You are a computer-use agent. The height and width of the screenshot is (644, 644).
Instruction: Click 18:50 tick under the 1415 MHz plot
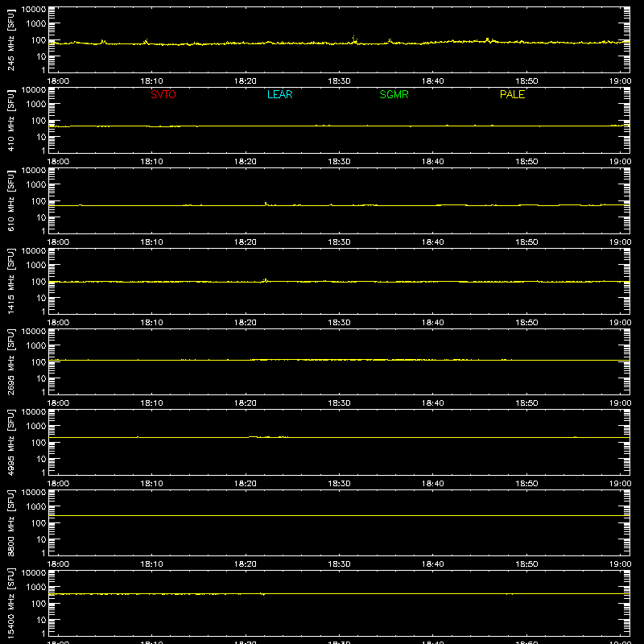pyautogui.click(x=527, y=323)
